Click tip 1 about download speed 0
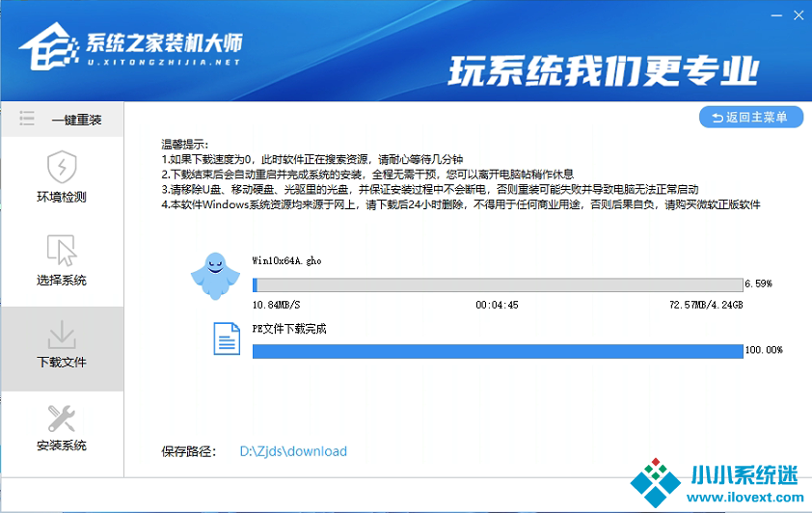812x513 pixels. click(312, 159)
